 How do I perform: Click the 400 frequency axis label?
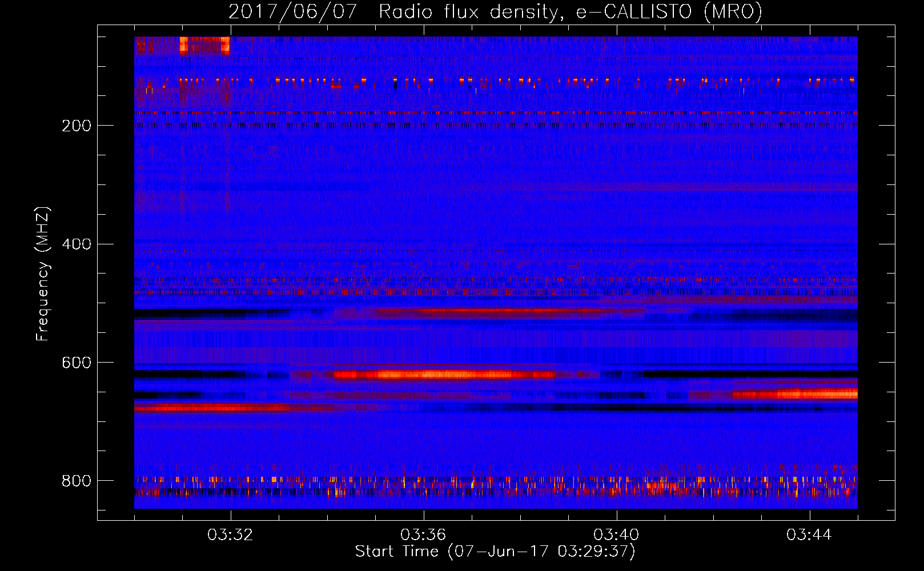(x=77, y=244)
